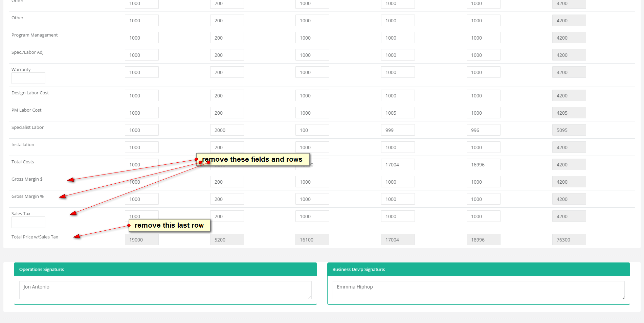
Task: Click the 1005 field in PM Labor Cost row
Action: [398, 113]
